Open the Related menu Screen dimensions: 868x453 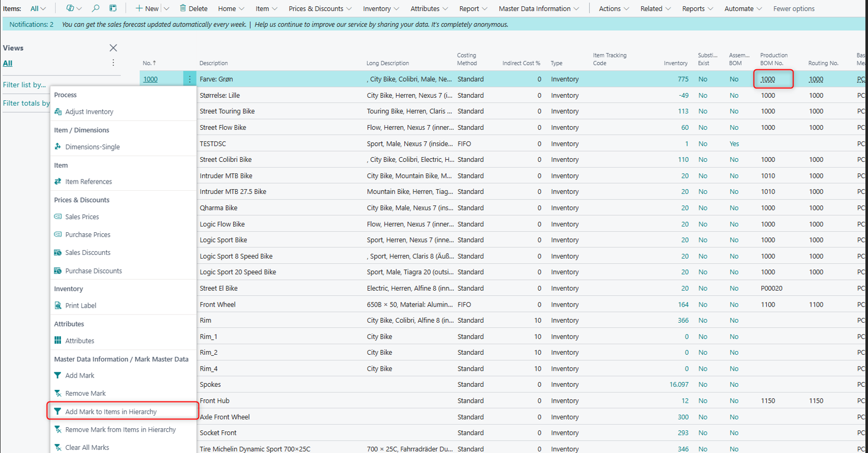655,9
